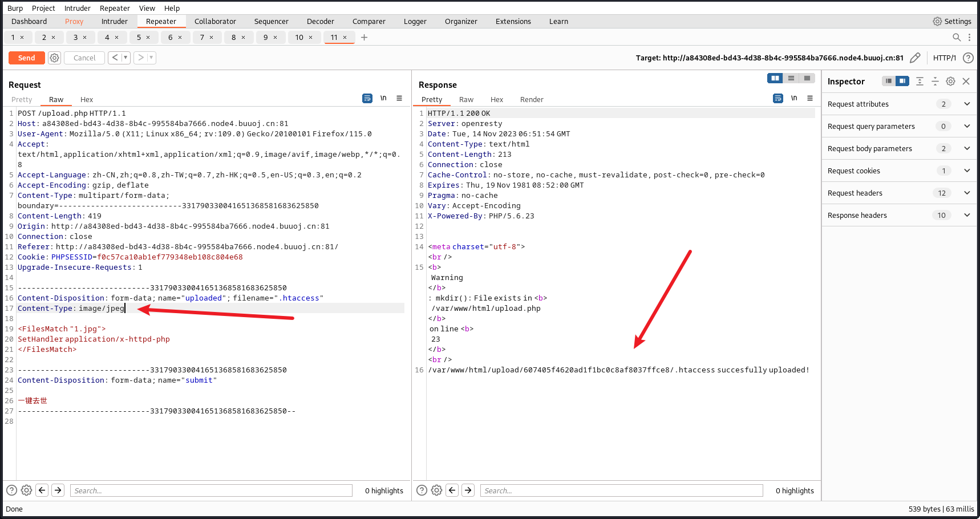The image size is (980, 519).
Task: Open the Intruder tool tab
Action: coord(115,21)
